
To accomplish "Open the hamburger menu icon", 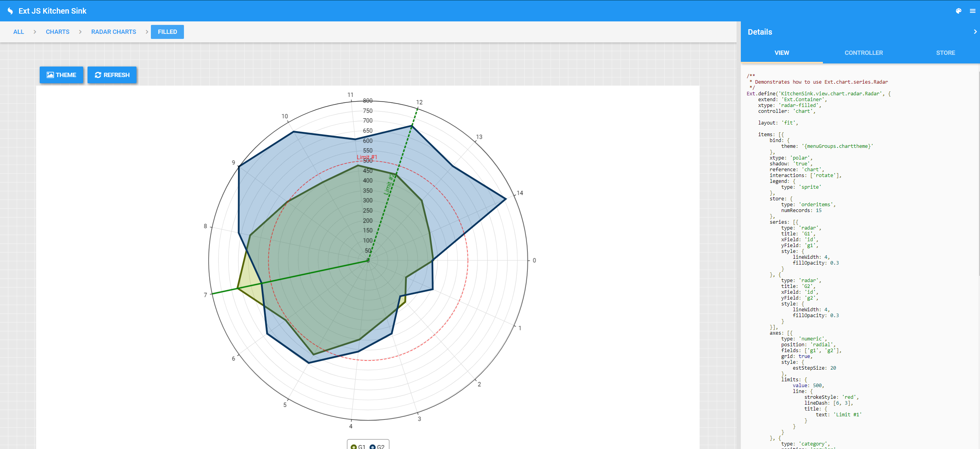I will pyautogui.click(x=973, y=11).
